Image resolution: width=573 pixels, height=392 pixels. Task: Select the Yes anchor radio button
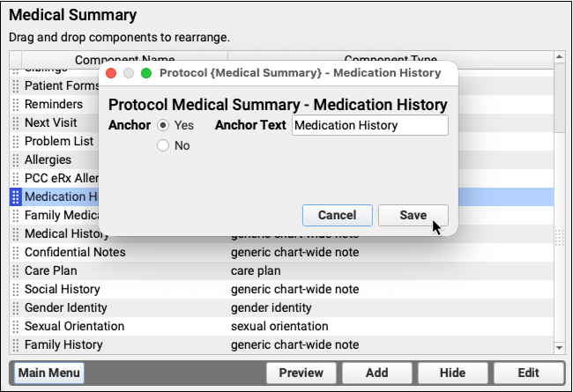[162, 126]
